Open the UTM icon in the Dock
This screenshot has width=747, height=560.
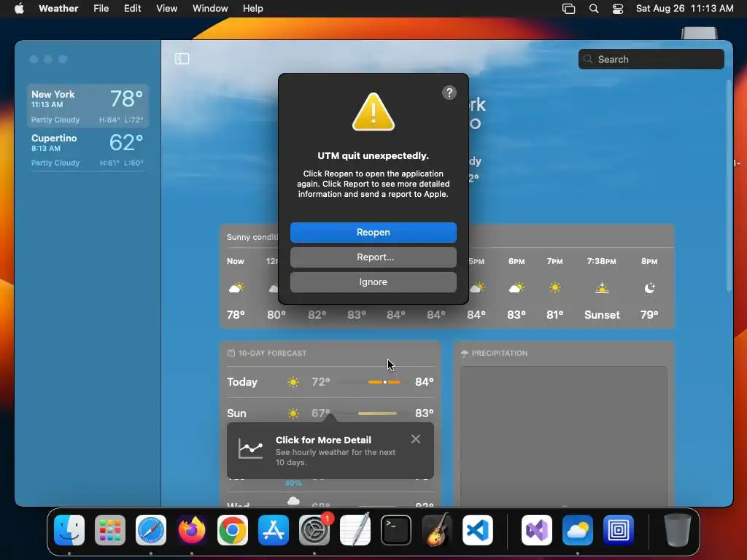pos(619,530)
